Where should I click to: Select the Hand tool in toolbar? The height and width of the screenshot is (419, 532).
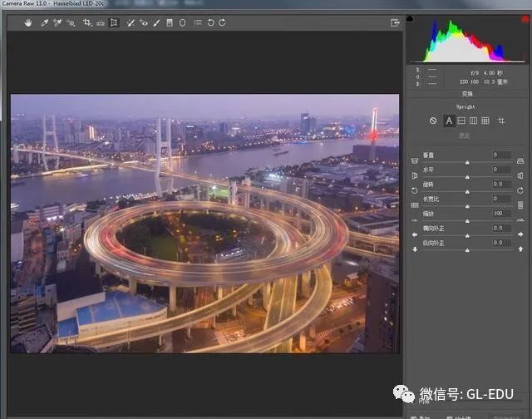tap(27, 22)
